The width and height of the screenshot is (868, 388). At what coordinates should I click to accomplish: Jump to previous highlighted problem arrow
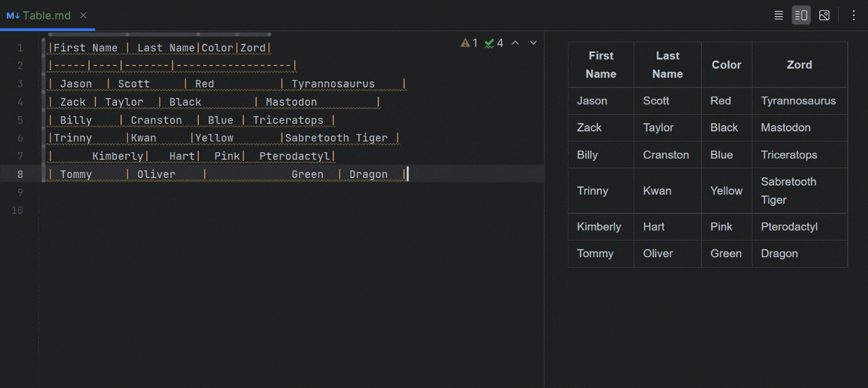515,43
